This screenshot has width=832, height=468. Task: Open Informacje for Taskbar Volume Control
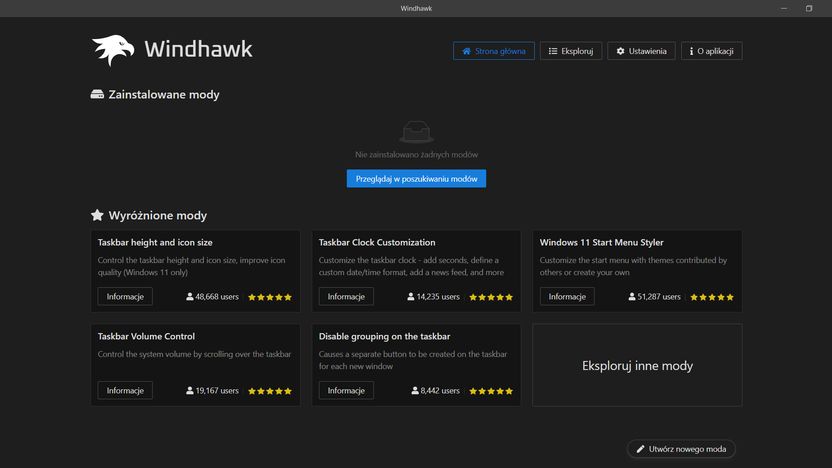tap(125, 391)
